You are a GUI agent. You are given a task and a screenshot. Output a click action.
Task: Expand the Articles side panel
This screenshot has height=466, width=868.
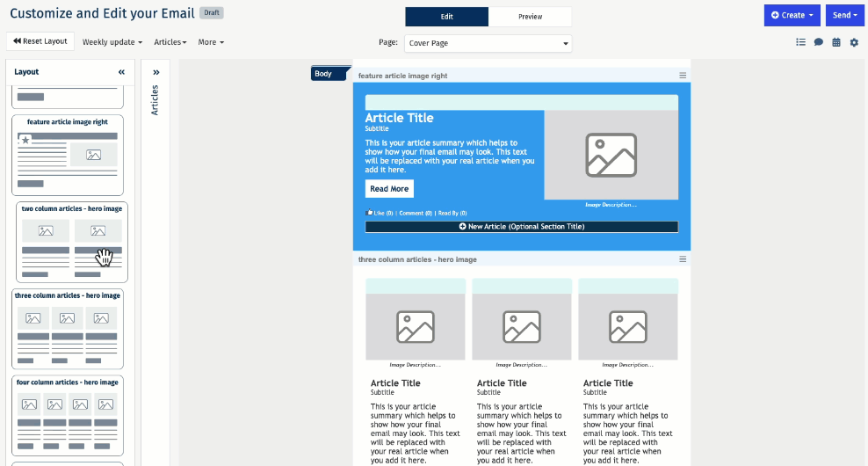[x=156, y=72]
